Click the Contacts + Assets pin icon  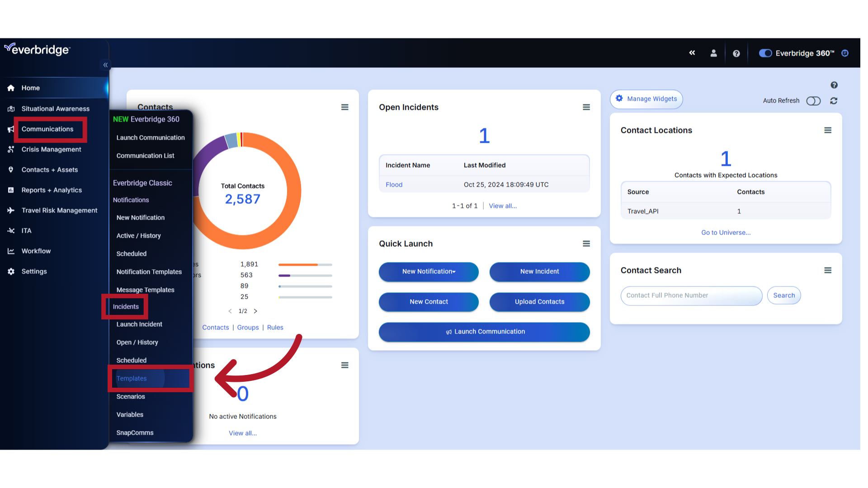[x=11, y=170]
